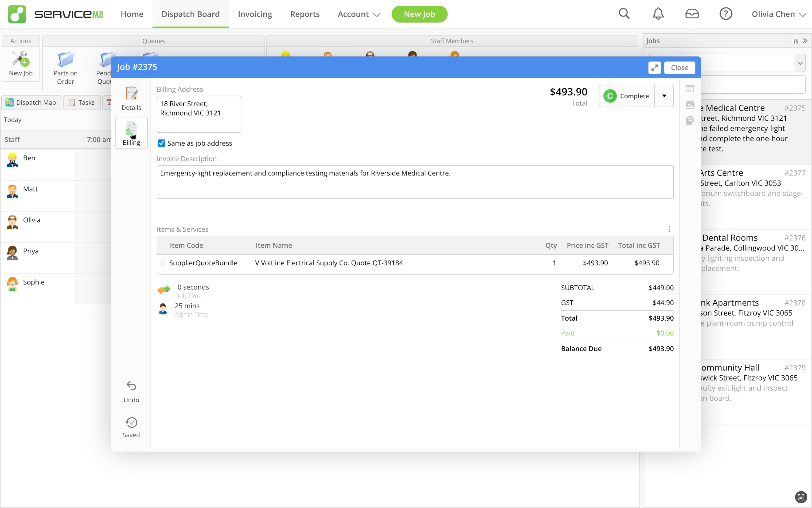
Task: Close the Job #2375 dialog
Action: 679,67
